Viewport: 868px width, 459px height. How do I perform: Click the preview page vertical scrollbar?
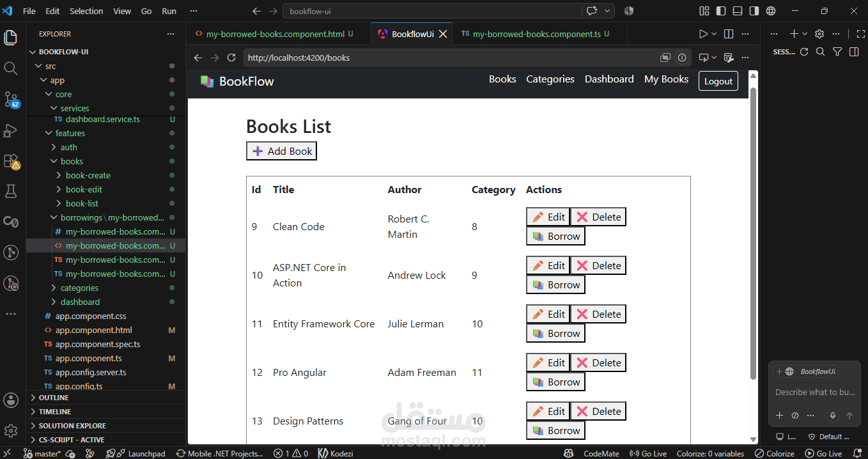coord(753,234)
